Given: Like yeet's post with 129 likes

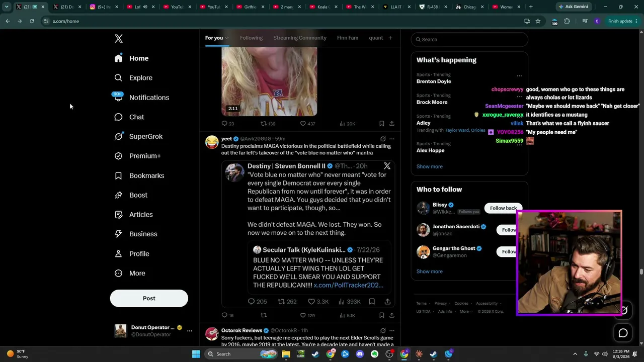Looking at the screenshot, I should [x=307, y=315].
